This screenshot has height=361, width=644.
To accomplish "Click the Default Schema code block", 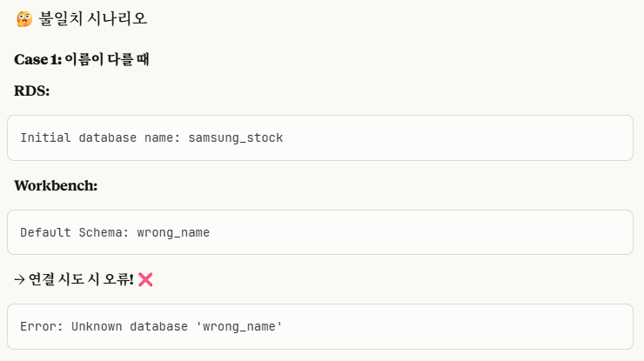I will pyautogui.click(x=320, y=232).
